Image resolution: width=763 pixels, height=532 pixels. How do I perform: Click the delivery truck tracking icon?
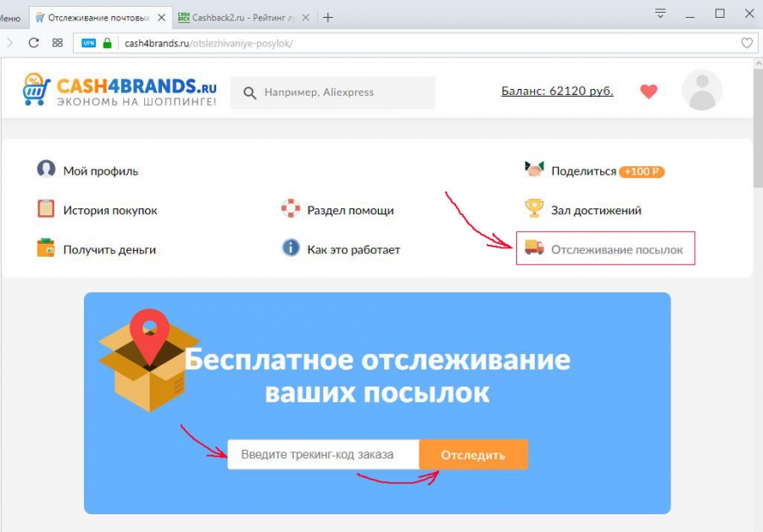534,248
